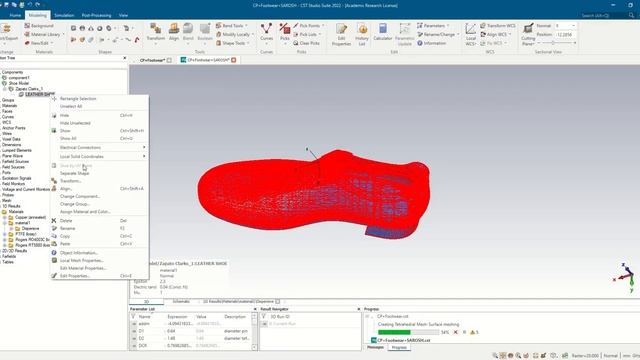Open the Electrical Connections submenu

coord(99,147)
